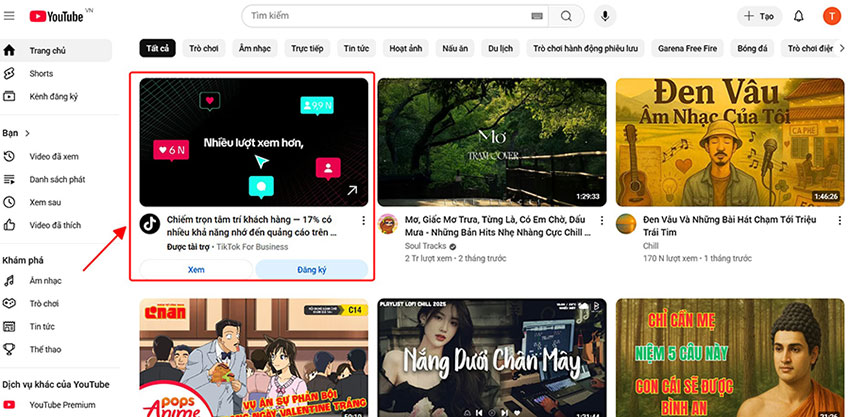Click the Soul Tracks channel avatar

coord(388,224)
